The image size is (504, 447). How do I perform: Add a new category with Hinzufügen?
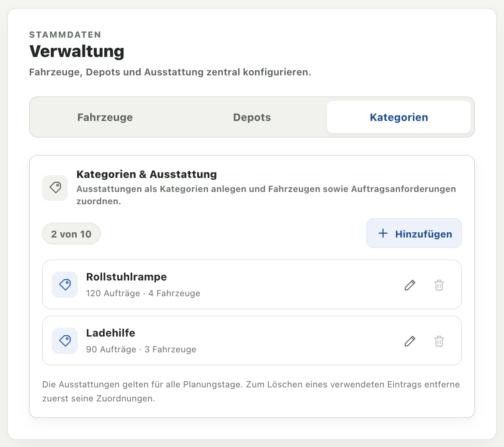tap(414, 234)
